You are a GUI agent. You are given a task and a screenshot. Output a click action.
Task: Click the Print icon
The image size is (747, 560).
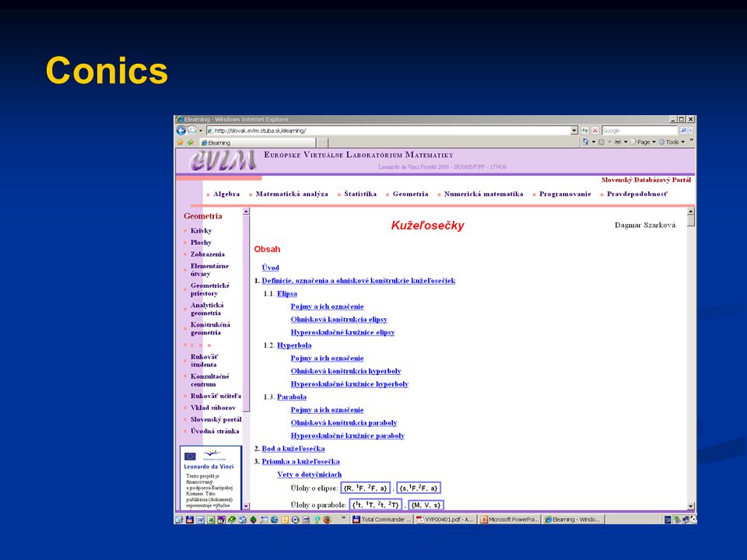[617, 142]
